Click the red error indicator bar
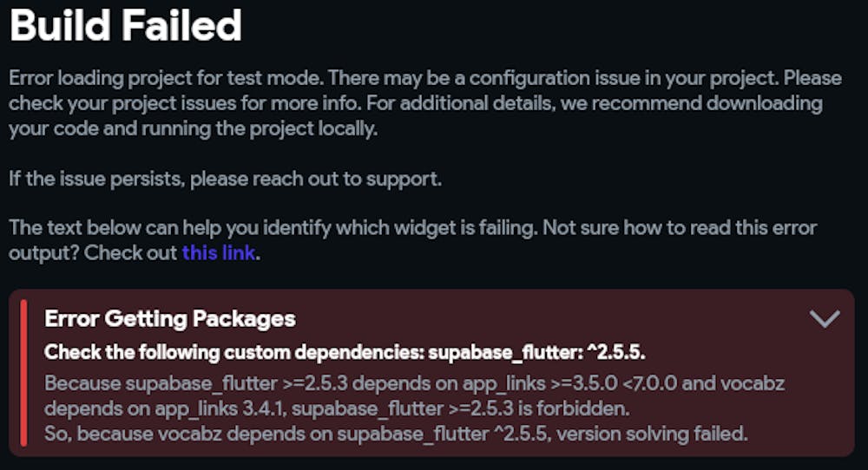 [x=23, y=373]
